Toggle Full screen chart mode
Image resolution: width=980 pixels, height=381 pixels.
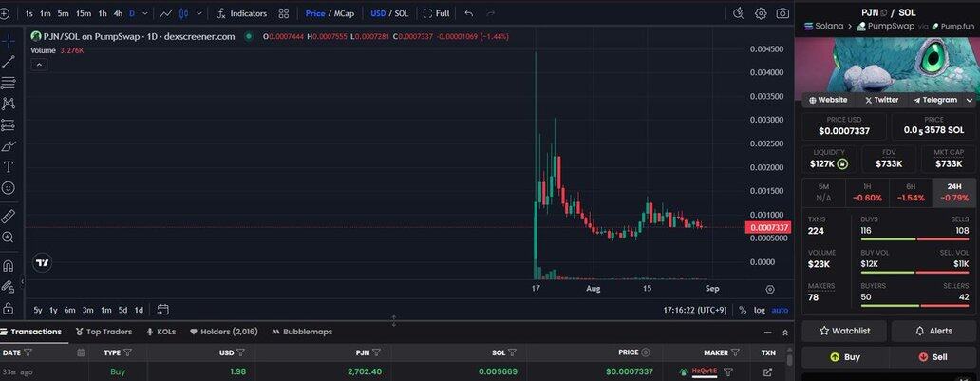point(436,13)
